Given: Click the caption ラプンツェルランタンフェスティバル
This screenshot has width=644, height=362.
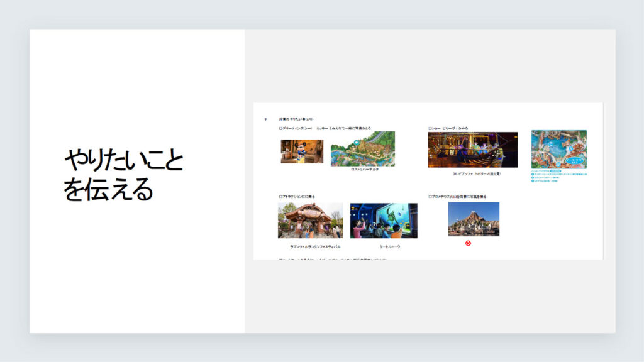Looking at the screenshot, I should coord(315,246).
